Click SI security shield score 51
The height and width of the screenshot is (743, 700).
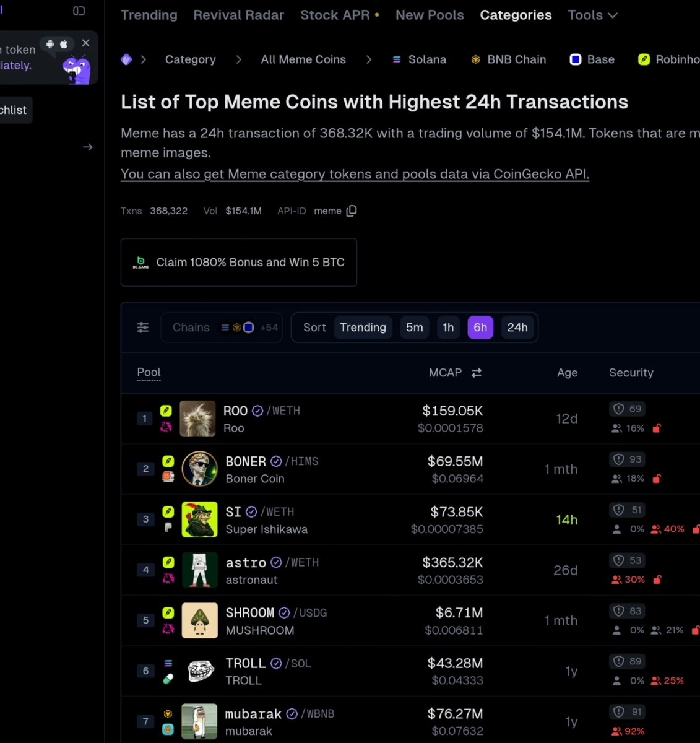pos(628,510)
